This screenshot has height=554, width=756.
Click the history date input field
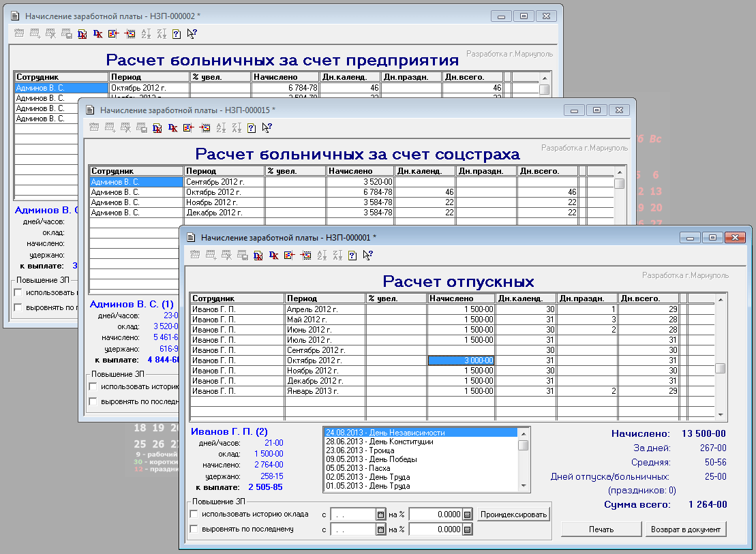(x=353, y=514)
